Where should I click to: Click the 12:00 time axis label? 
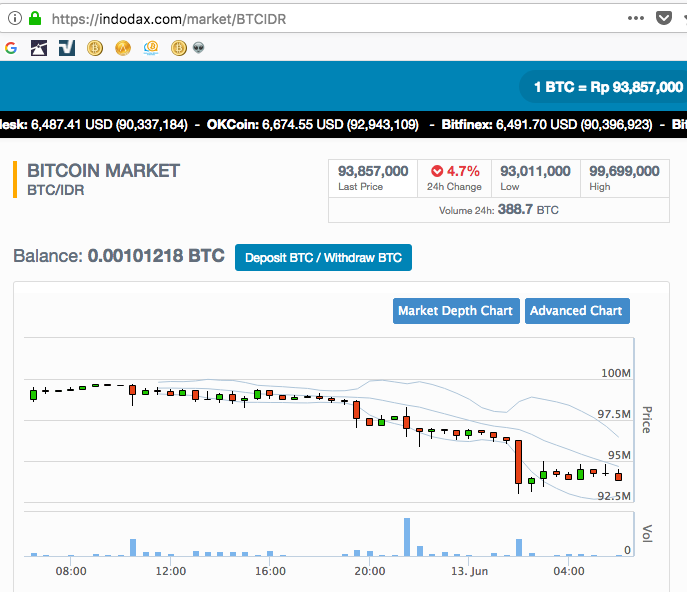point(171,571)
